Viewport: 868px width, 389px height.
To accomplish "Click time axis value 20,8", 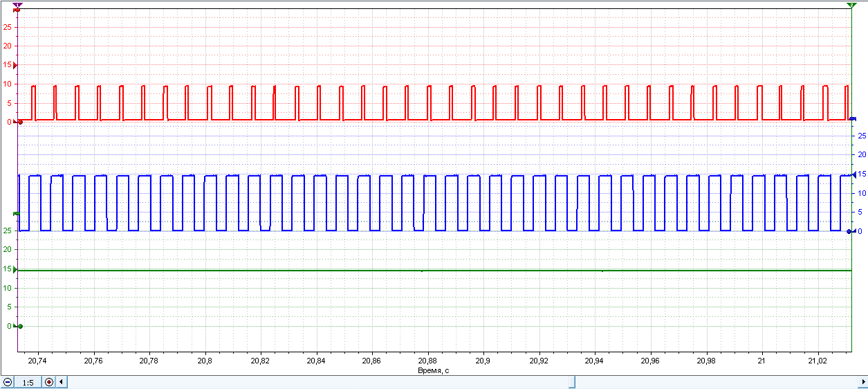I will click(204, 361).
